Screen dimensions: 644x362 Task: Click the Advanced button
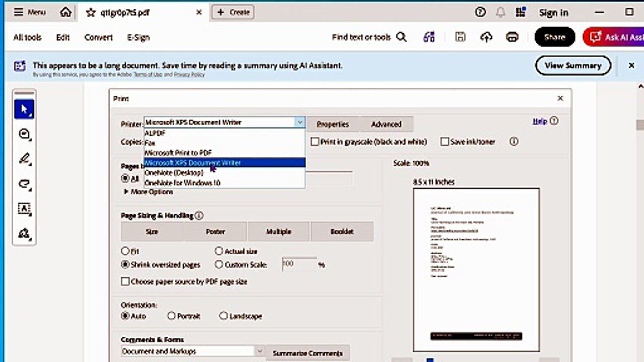pos(386,124)
